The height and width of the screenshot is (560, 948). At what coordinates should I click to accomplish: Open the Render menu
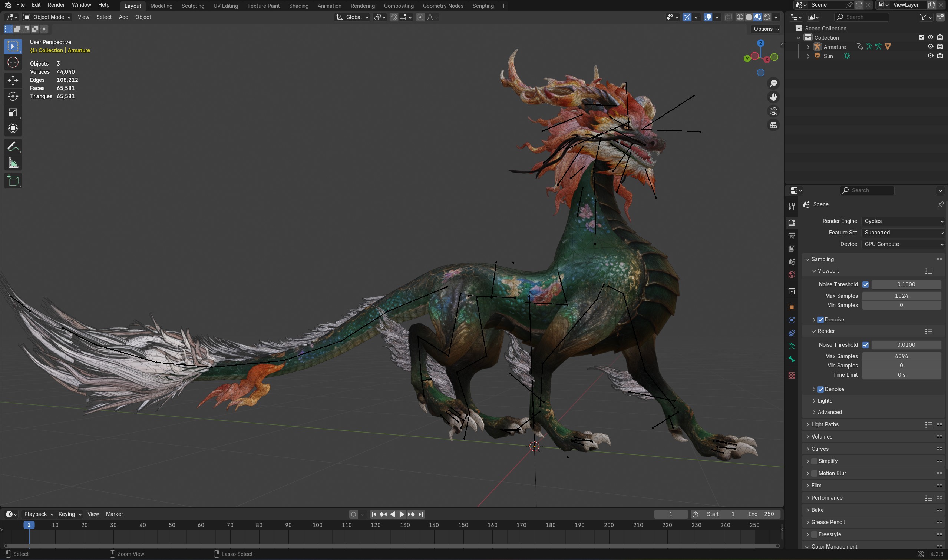(x=56, y=5)
